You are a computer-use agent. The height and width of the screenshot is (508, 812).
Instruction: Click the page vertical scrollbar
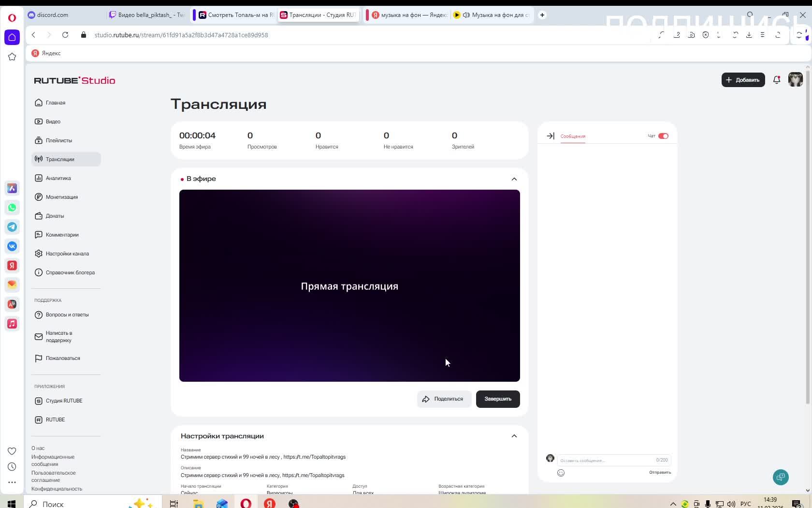pos(808,237)
